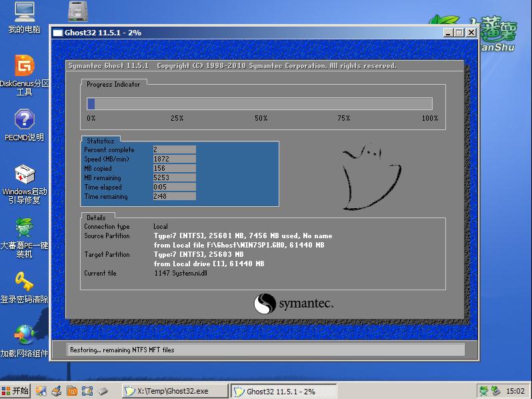Select the Ghost32 11.5.1 - 2% taskbar button
Image resolution: width=532 pixels, height=399 pixels.
283,391
